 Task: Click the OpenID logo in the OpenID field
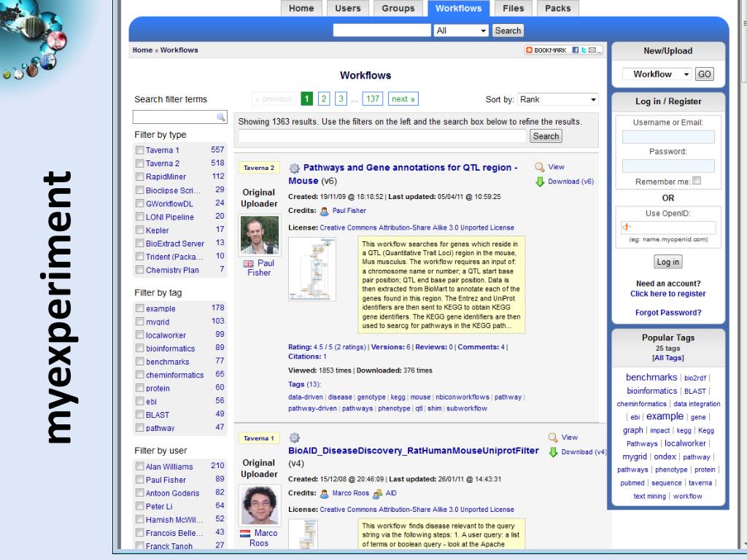pos(627,227)
